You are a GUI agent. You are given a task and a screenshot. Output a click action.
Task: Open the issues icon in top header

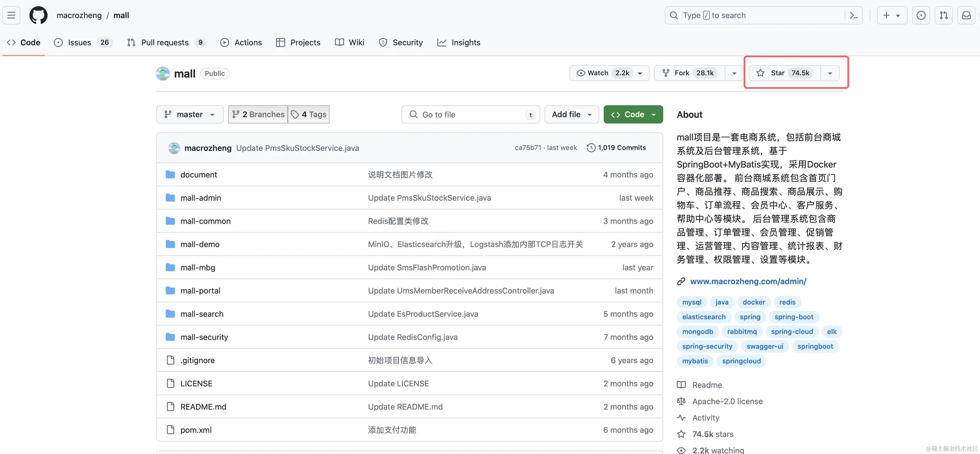click(921, 15)
